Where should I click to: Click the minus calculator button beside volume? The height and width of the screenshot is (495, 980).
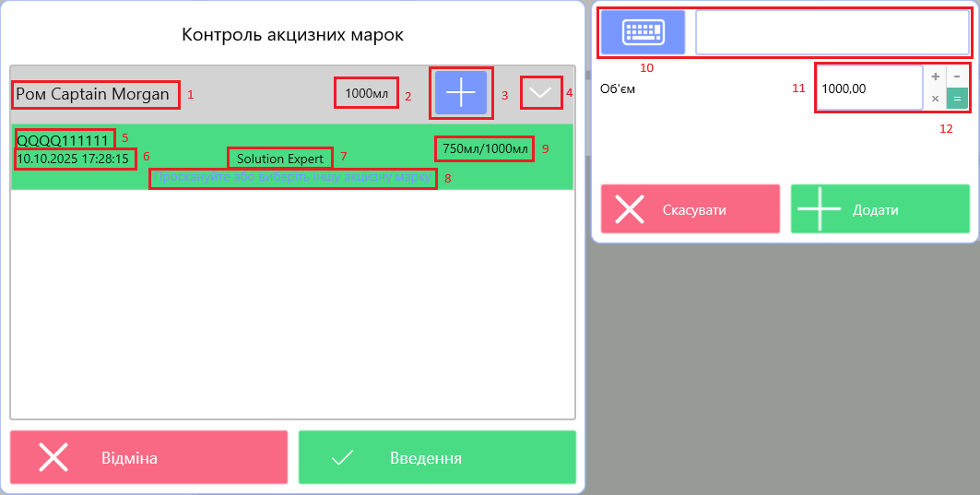pyautogui.click(x=956, y=77)
